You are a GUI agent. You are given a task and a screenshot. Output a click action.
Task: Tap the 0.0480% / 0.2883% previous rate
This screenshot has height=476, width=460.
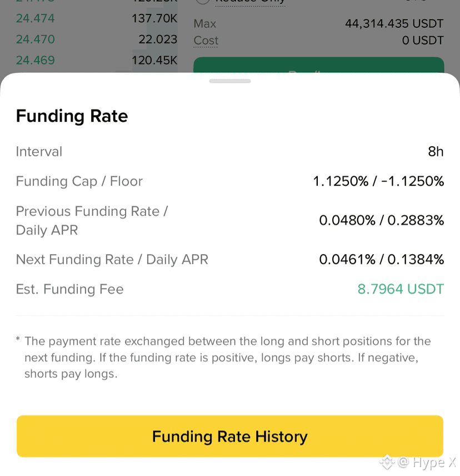point(382,220)
